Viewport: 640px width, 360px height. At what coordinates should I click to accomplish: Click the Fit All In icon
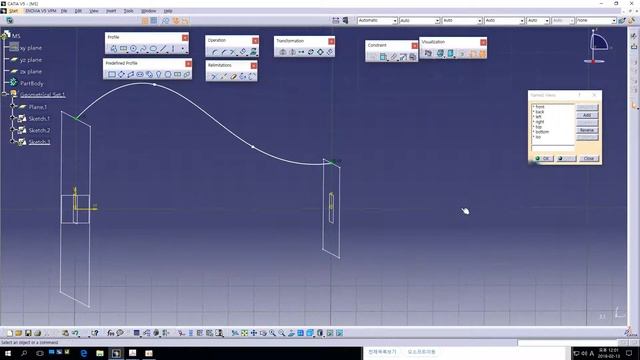coord(244,333)
